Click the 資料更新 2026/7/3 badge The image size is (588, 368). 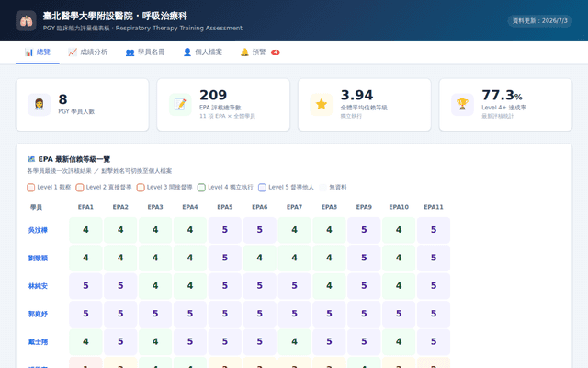[x=539, y=20]
